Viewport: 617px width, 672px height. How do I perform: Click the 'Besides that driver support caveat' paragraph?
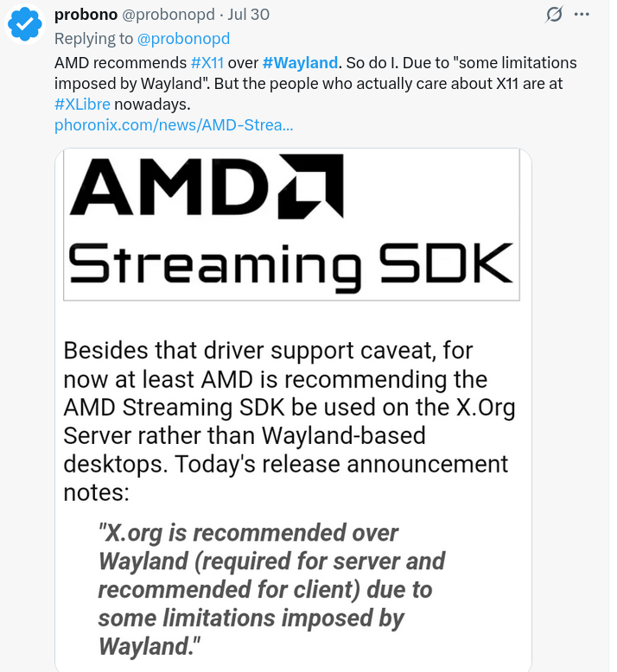[x=289, y=421]
